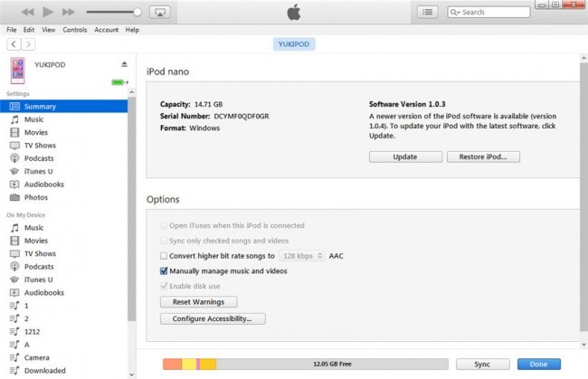Enable Convert higher bit rate songs checkbox
Screen dimensions: 588x379
(164, 256)
